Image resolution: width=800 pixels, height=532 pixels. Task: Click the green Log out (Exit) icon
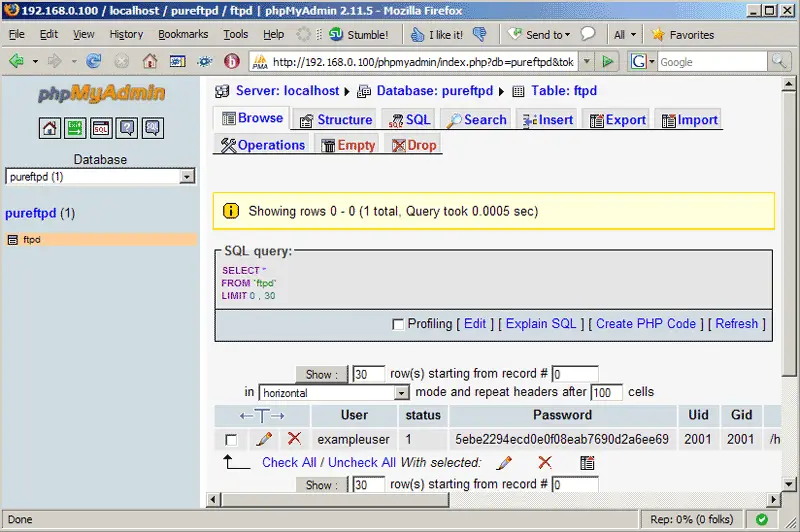tap(75, 128)
